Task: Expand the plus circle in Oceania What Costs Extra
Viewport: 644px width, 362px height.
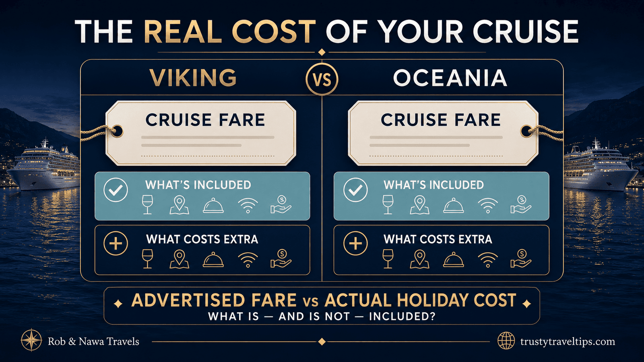Action: [355, 244]
